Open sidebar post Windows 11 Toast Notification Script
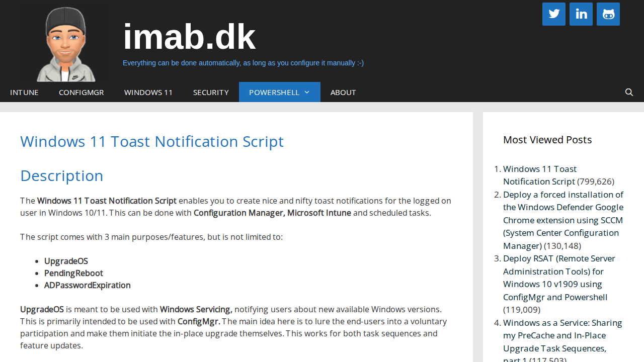This screenshot has width=644, height=362. point(540,175)
